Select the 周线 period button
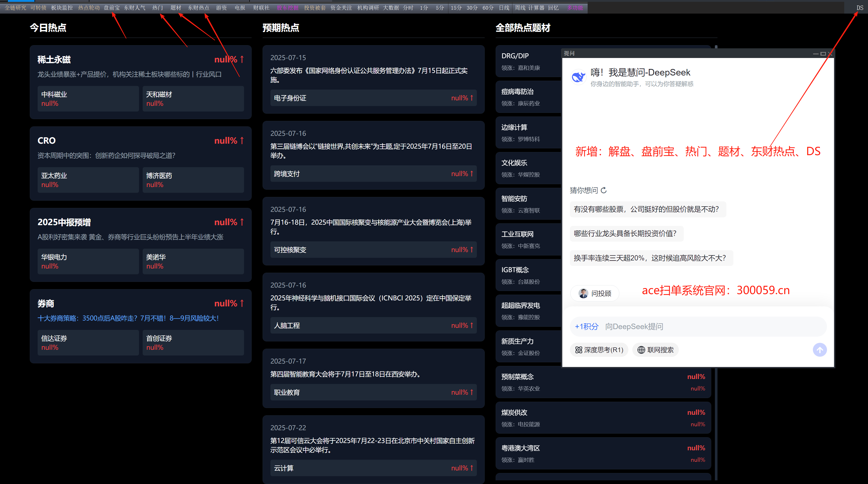 coord(520,8)
